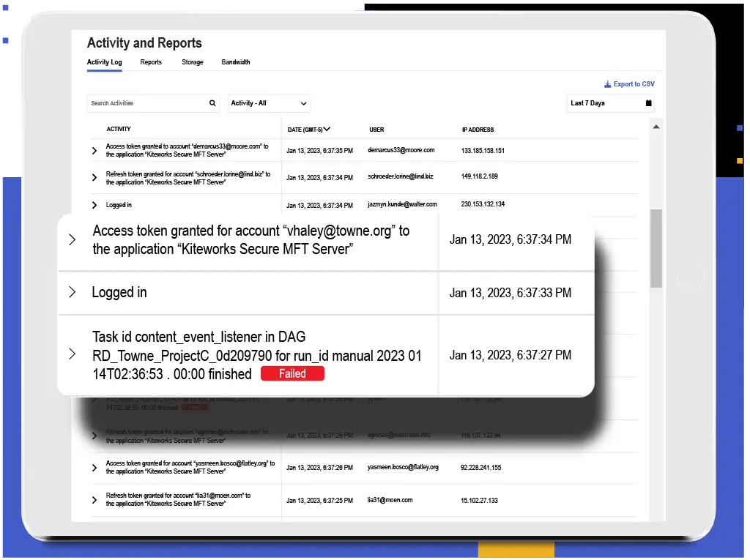Click the IP address 133.185.158.151
Image resolution: width=750 pixels, height=560 pixels.
click(x=483, y=151)
